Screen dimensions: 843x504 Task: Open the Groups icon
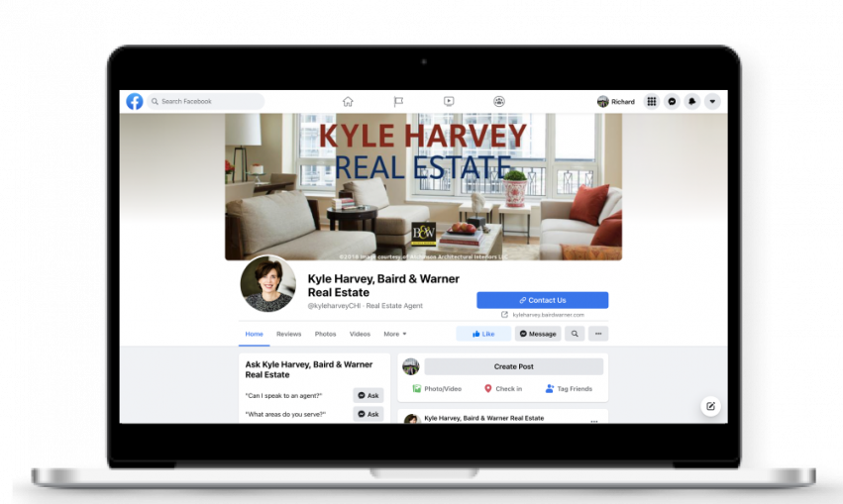[x=499, y=101]
